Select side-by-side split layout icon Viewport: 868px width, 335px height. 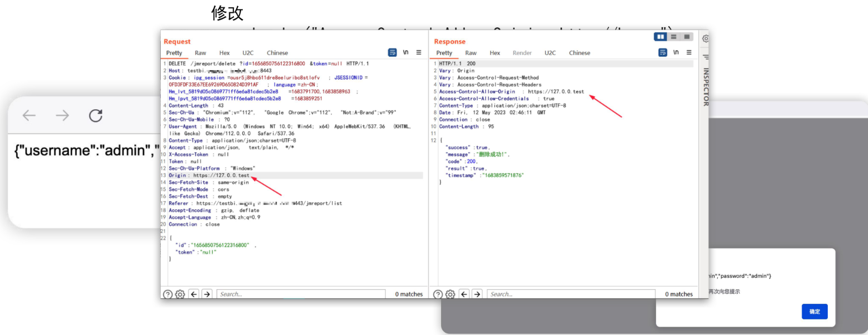click(661, 37)
